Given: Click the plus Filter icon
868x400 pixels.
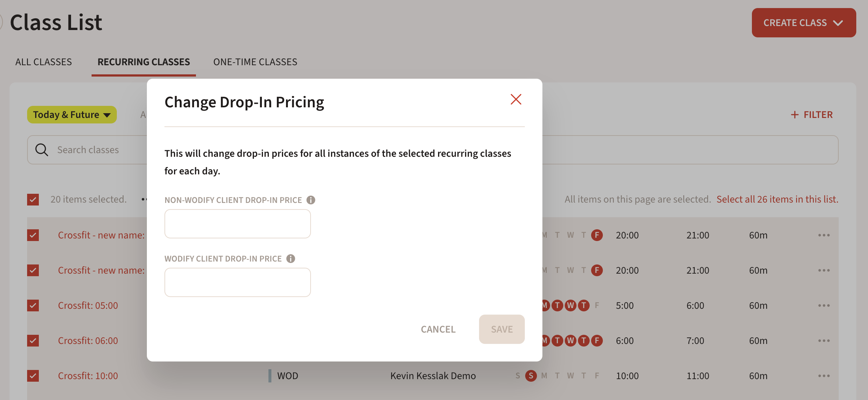Looking at the screenshot, I should pyautogui.click(x=794, y=115).
